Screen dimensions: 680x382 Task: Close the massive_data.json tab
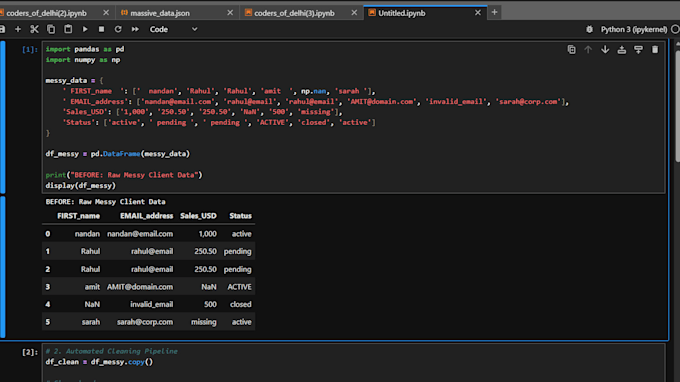click(x=230, y=13)
